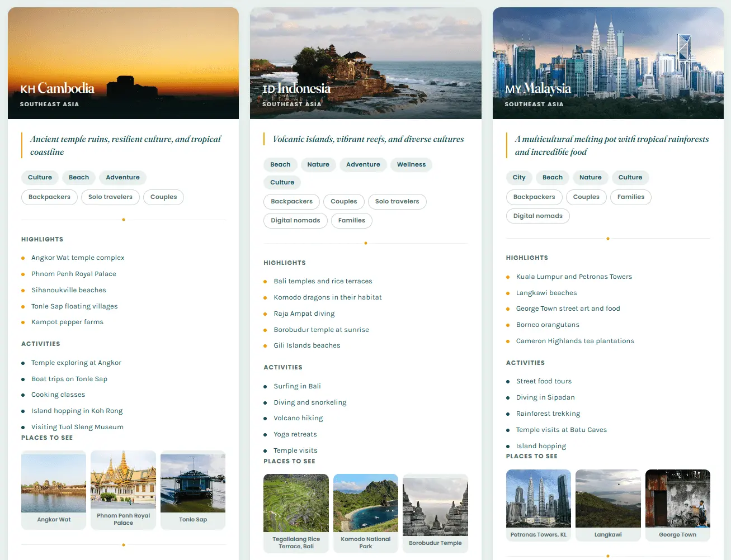Click the 'Sihanoukville beaches' highlight
This screenshot has height=560, width=731.
69,290
